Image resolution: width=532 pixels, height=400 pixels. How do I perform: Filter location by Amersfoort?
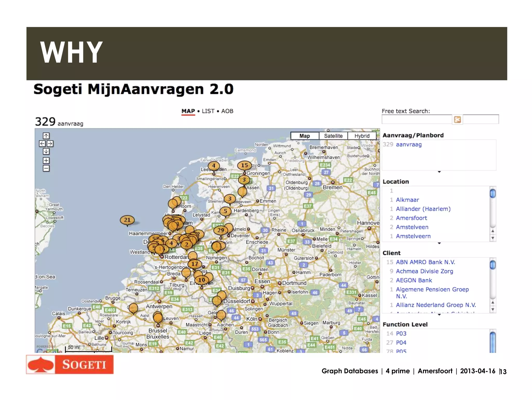(411, 218)
